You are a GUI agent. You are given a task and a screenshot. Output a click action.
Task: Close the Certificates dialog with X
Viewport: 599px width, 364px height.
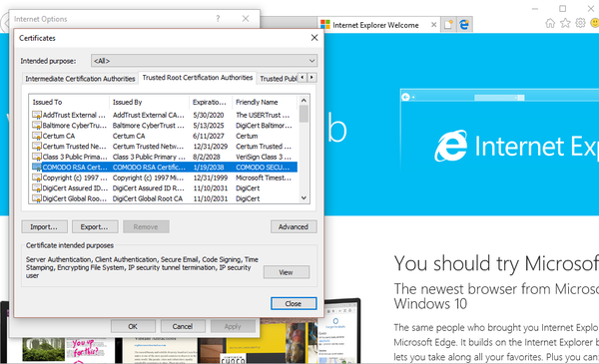pos(314,37)
